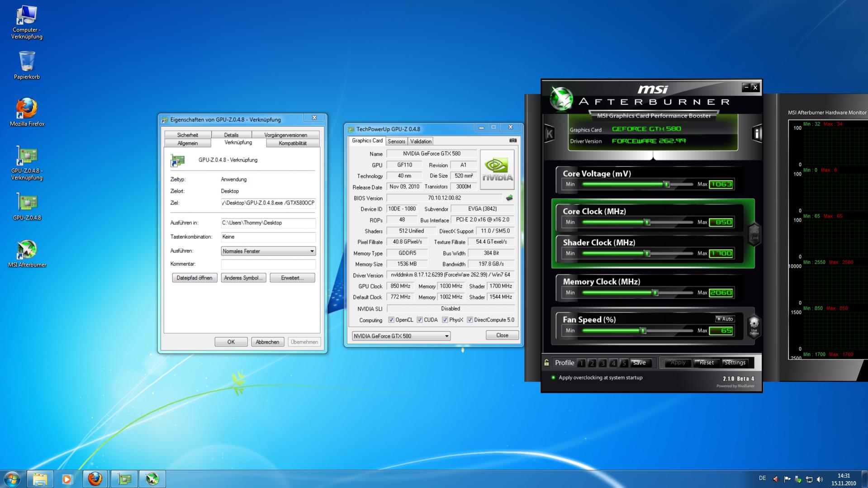
Task: Open the Papierkorb recycle bin icon
Action: [27, 66]
